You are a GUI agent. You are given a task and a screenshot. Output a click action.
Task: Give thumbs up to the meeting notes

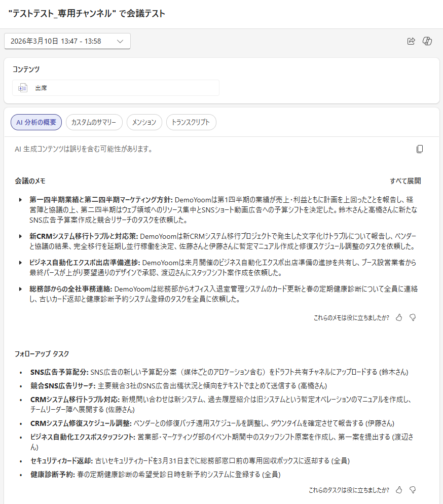(399, 317)
